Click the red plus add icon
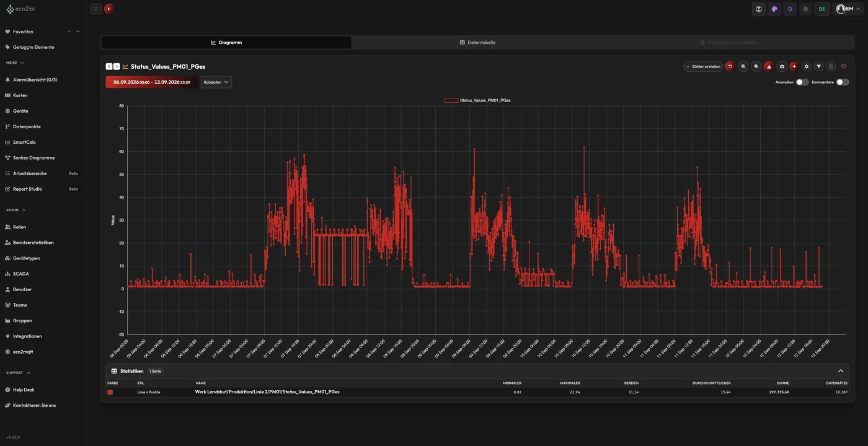This screenshot has width=868, height=446. click(794, 66)
